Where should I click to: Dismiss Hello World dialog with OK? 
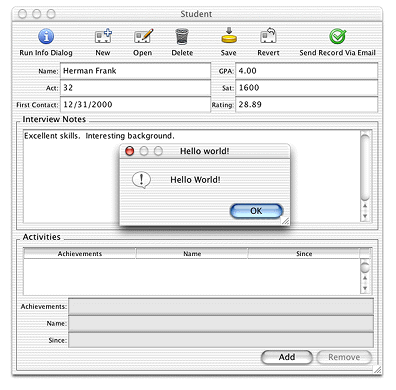(x=256, y=211)
